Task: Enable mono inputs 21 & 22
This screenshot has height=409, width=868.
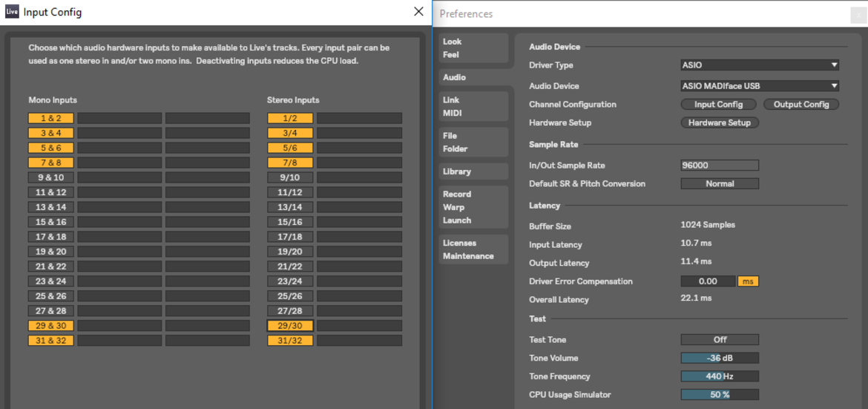Action: tap(51, 266)
